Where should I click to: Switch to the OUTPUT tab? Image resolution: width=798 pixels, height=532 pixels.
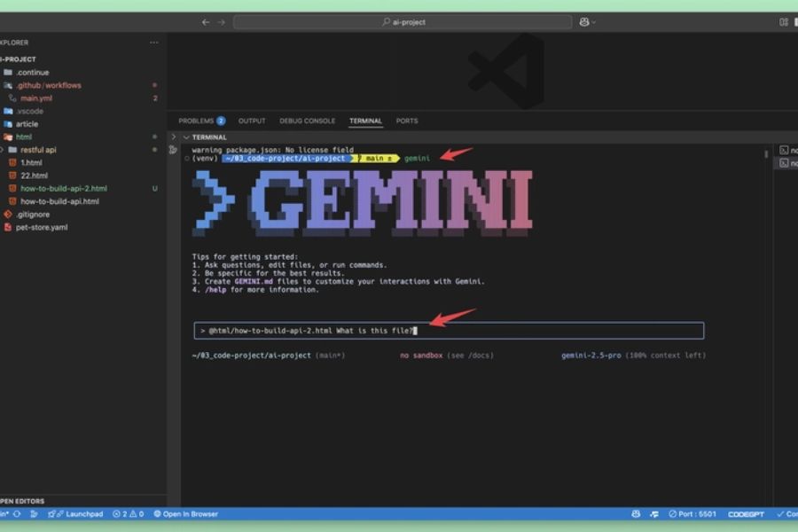click(x=254, y=121)
